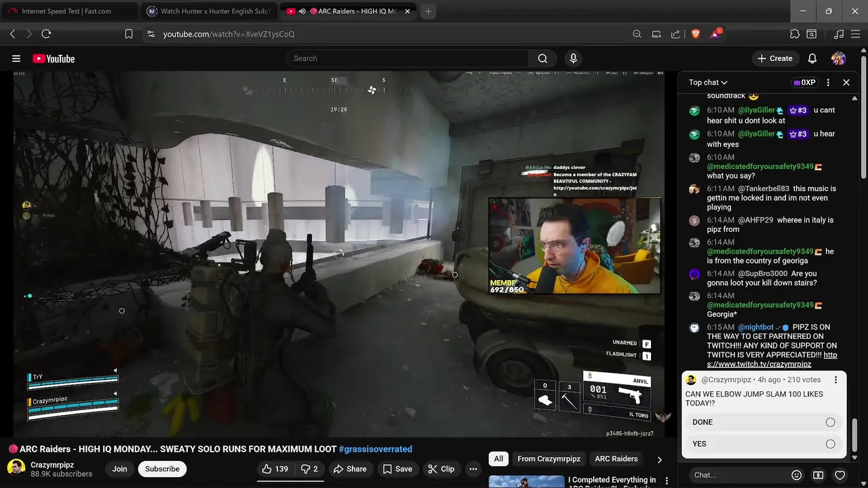Click the Create button
This screenshot has height=488, width=868.
(x=774, y=58)
